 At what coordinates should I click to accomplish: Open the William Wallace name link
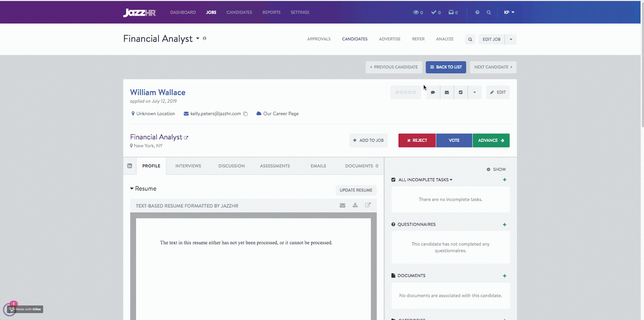(158, 93)
